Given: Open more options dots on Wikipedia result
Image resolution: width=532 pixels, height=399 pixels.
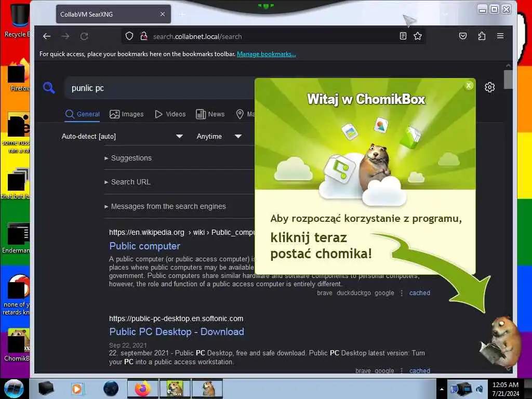Looking at the screenshot, I should point(402,293).
